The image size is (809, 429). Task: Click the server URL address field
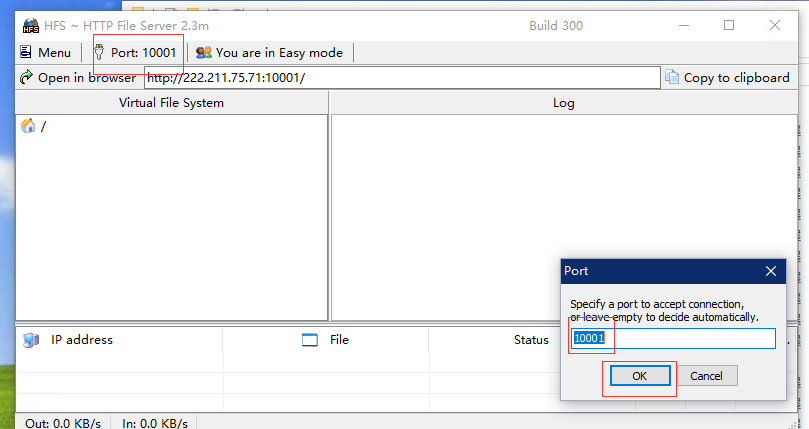click(400, 77)
